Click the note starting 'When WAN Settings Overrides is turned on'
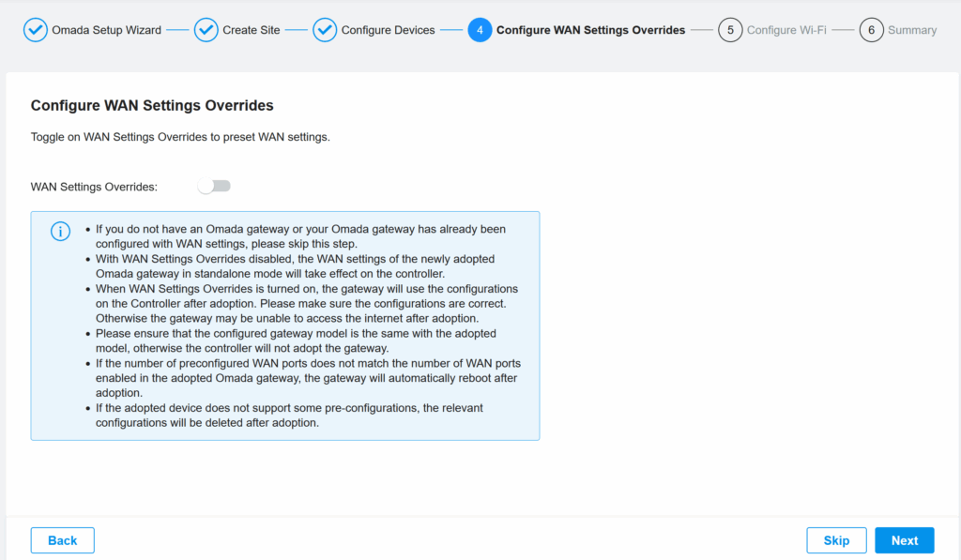 coord(307,304)
